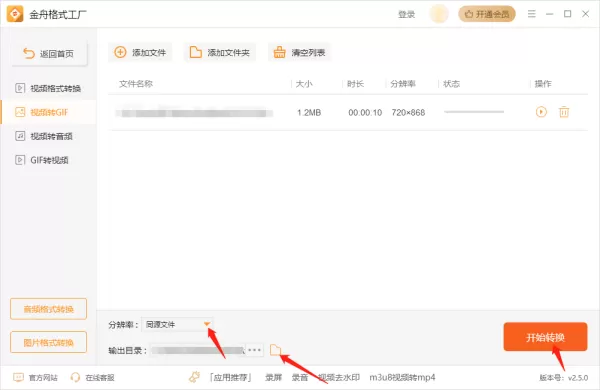The width and height of the screenshot is (600, 390).
Task: Click the output directory path field
Action: (x=197, y=350)
